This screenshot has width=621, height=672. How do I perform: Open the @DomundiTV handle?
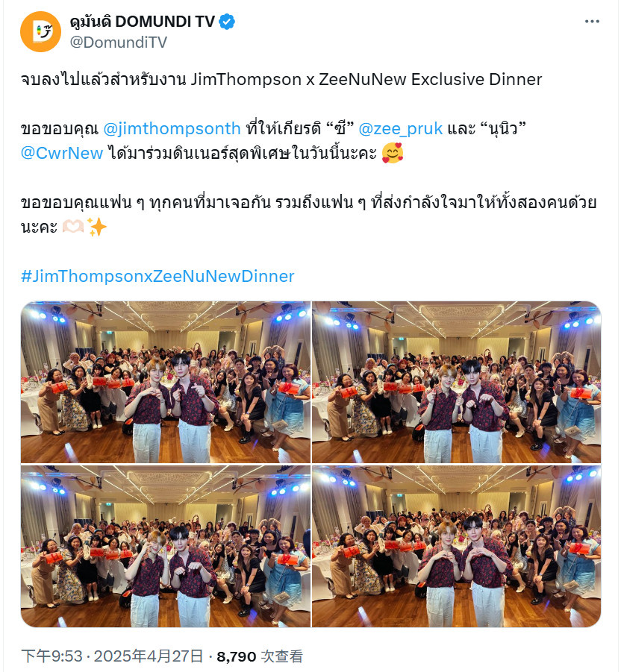119,42
